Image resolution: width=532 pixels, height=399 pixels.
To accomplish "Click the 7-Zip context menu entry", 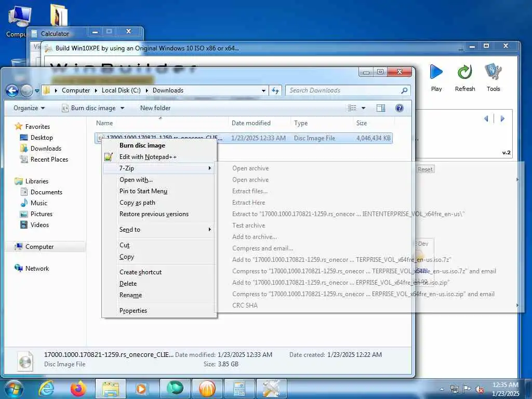I will coord(158,168).
